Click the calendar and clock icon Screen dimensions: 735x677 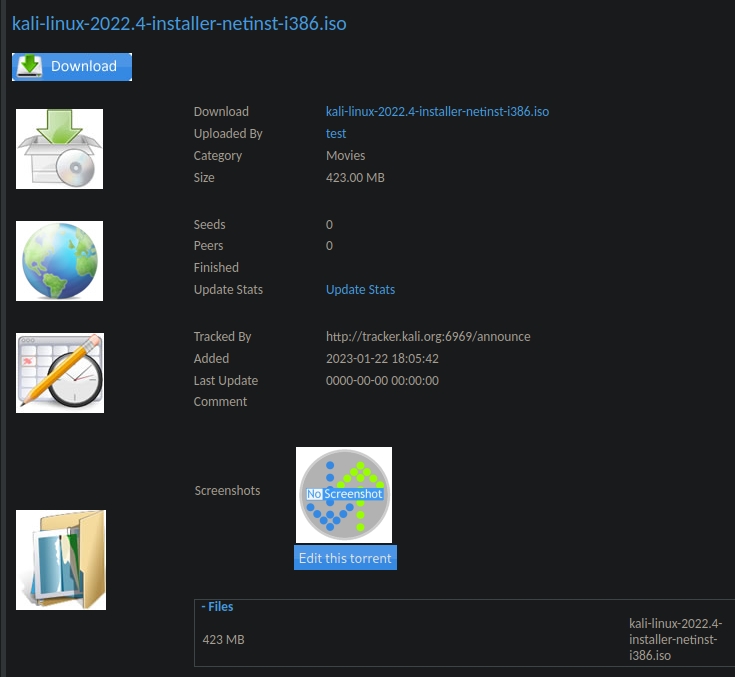point(59,372)
